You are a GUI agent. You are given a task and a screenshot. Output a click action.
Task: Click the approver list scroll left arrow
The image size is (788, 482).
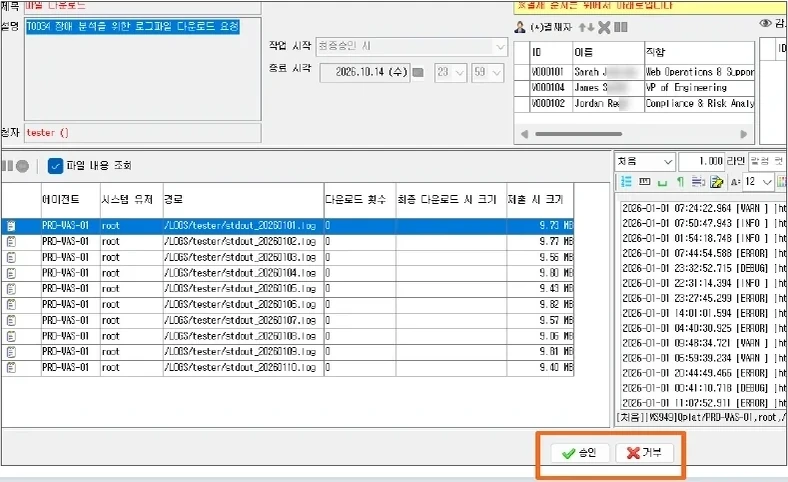525,134
